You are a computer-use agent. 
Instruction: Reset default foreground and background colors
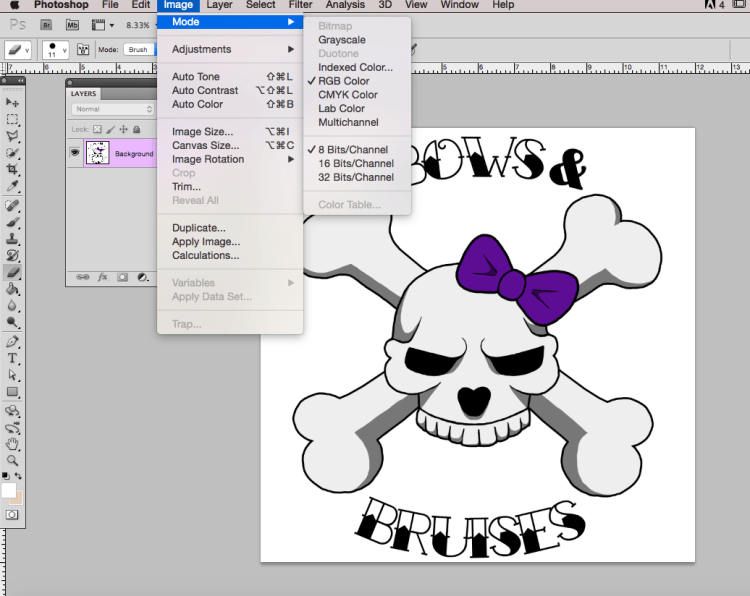5,476
